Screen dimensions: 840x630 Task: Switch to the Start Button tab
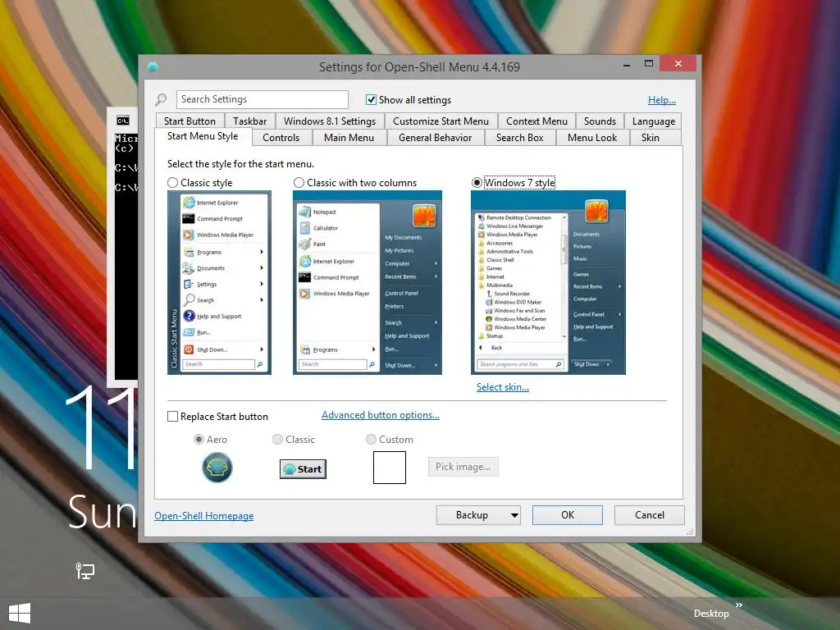click(189, 121)
